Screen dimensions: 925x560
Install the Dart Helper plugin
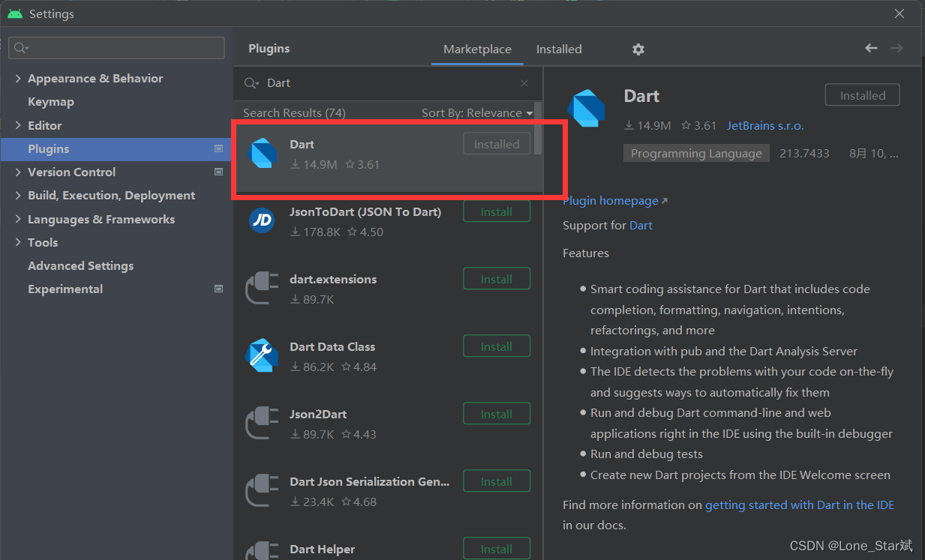[497, 549]
